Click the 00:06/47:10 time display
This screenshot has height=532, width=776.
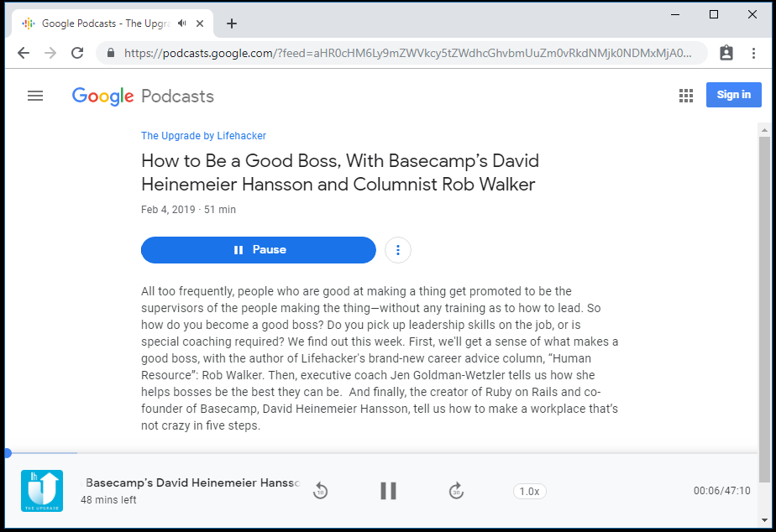click(722, 491)
